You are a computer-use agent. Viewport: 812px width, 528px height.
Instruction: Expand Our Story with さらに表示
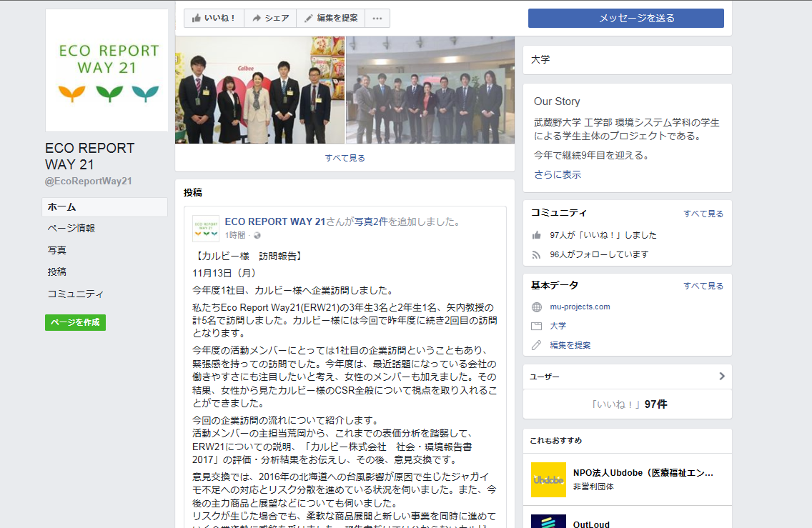tap(558, 174)
